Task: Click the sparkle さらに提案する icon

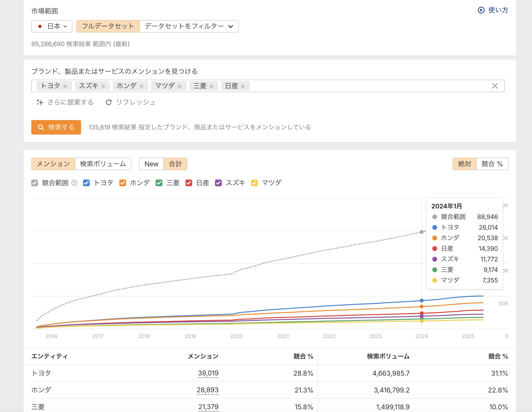Action: pyautogui.click(x=40, y=102)
